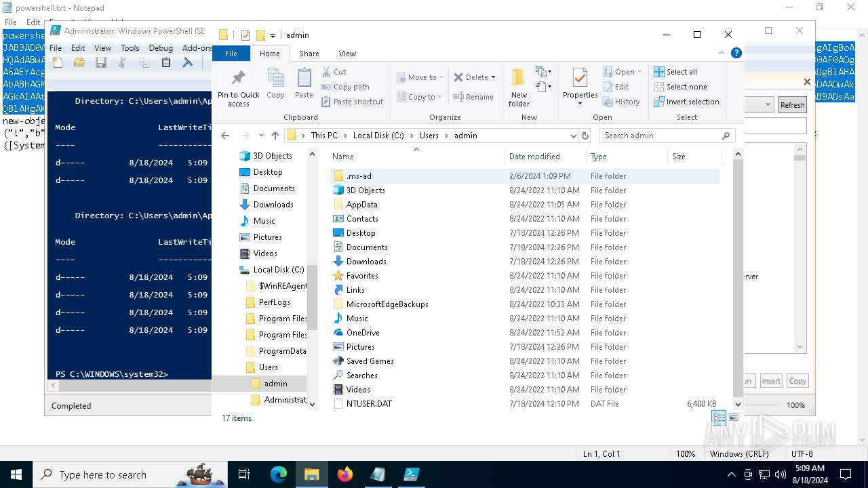The height and width of the screenshot is (488, 868).
Task: Open Firefox from the taskbar
Action: (345, 474)
